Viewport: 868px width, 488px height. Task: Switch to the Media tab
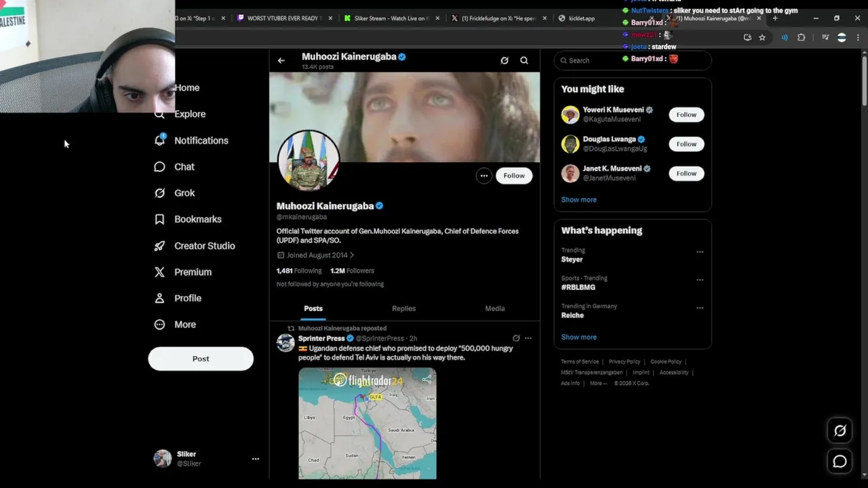point(495,308)
